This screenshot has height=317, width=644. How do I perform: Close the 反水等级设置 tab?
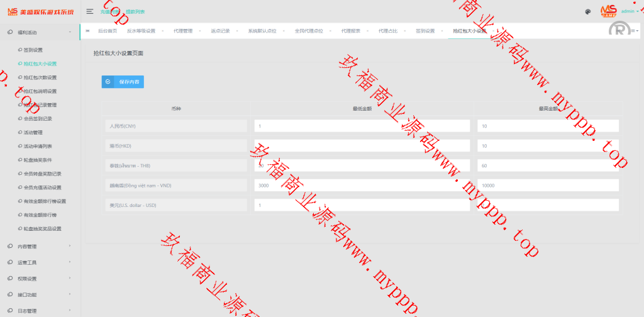coord(162,31)
